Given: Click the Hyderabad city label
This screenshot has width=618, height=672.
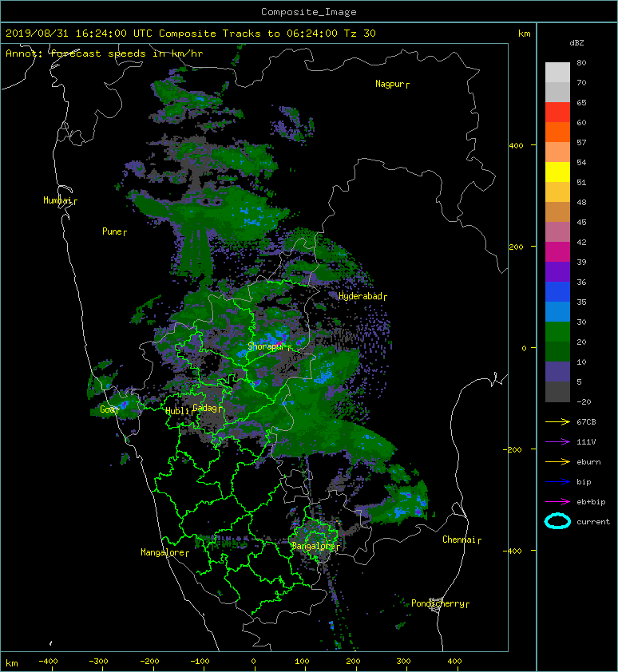Looking at the screenshot, I should (362, 297).
